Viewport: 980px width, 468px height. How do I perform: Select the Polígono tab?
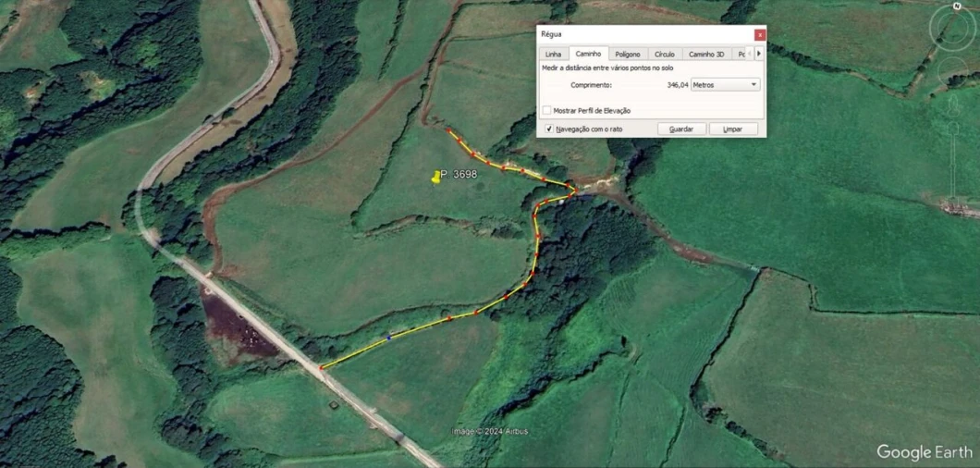(x=628, y=55)
